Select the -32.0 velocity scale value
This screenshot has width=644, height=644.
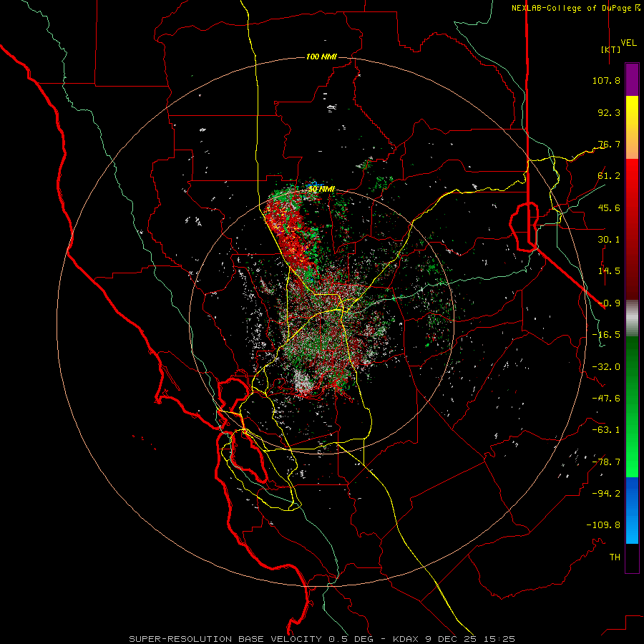click(x=606, y=367)
